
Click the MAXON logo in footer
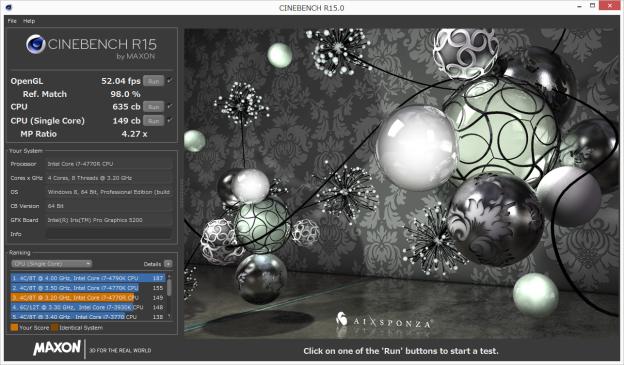57,348
